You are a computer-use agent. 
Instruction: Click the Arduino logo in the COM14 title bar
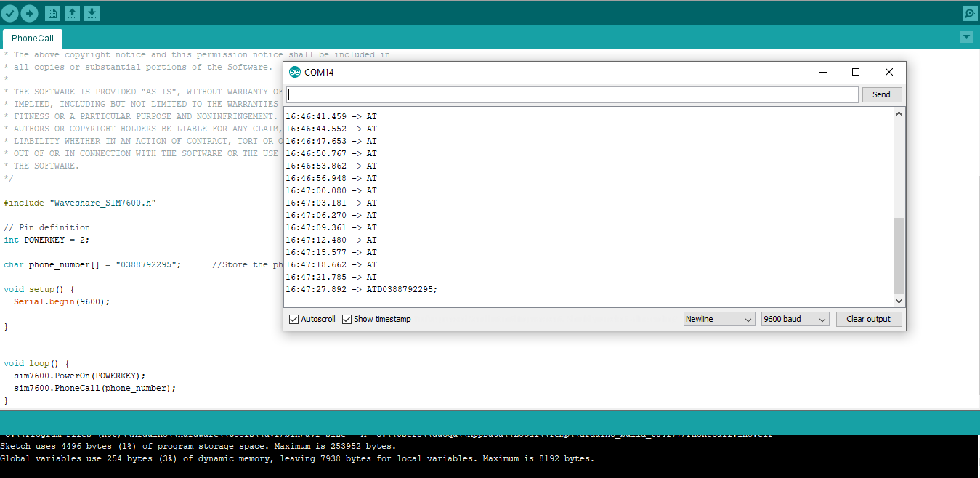(x=295, y=72)
